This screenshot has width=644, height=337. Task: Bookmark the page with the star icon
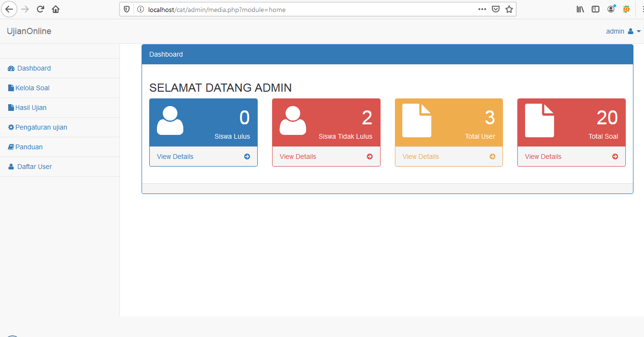509,9
